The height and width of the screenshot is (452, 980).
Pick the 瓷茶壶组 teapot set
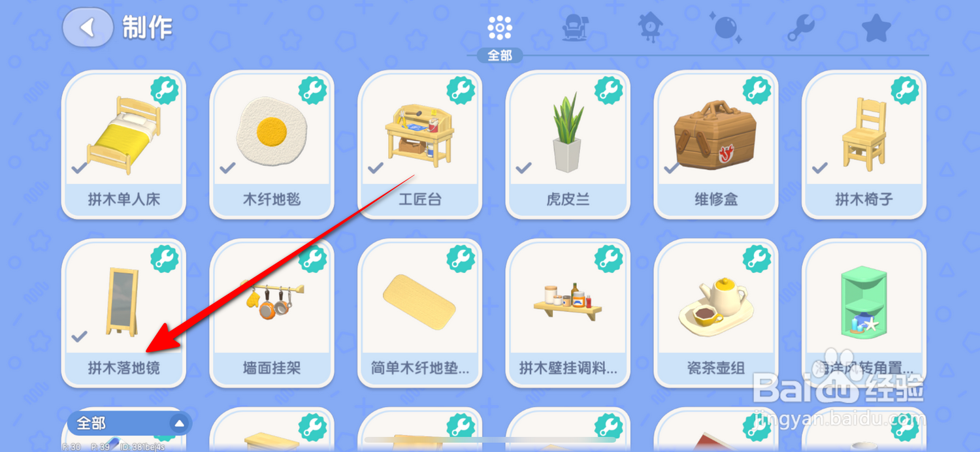pos(716,313)
